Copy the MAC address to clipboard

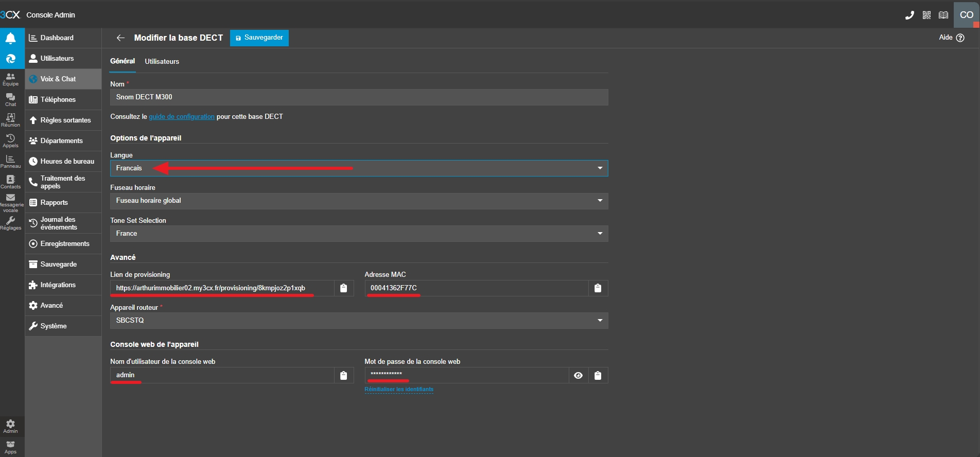pos(598,288)
